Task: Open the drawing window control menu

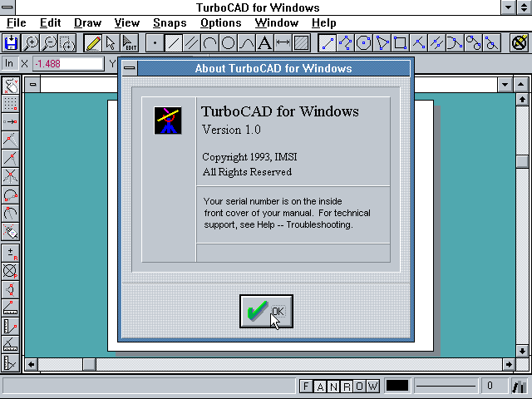Action: tap(32, 85)
